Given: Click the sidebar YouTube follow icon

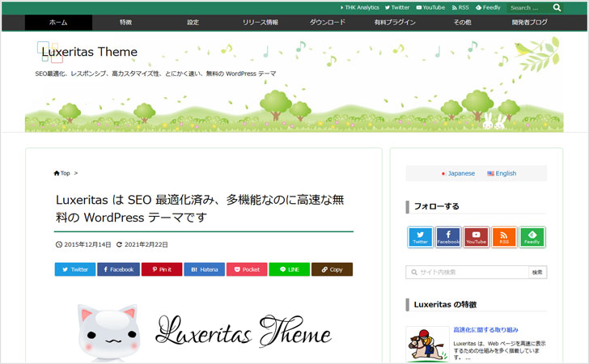Looking at the screenshot, I should (476, 237).
